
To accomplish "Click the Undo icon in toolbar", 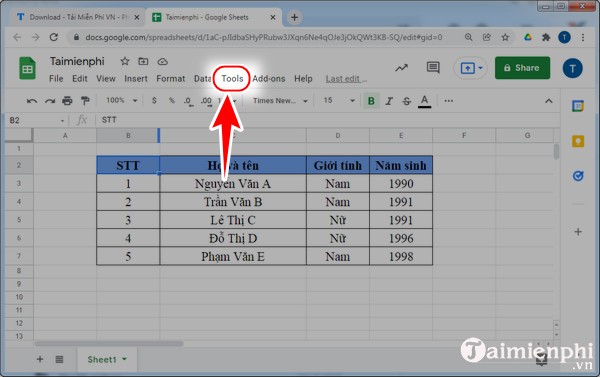I will tap(32, 101).
